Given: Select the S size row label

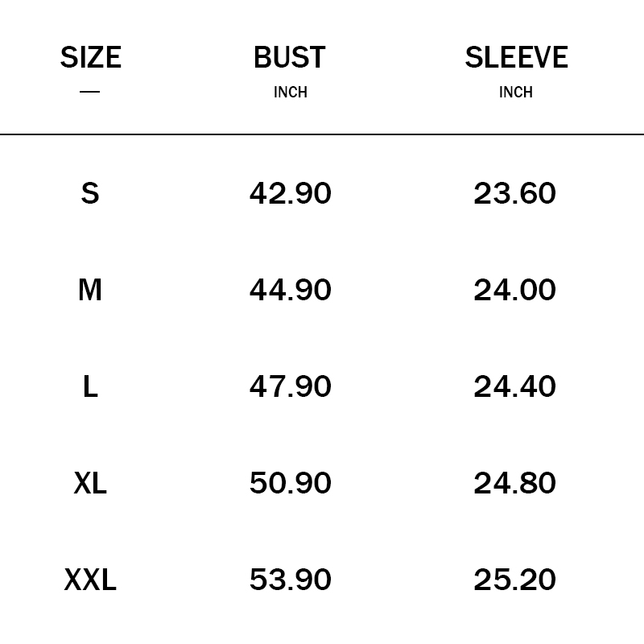Looking at the screenshot, I should point(90,193).
